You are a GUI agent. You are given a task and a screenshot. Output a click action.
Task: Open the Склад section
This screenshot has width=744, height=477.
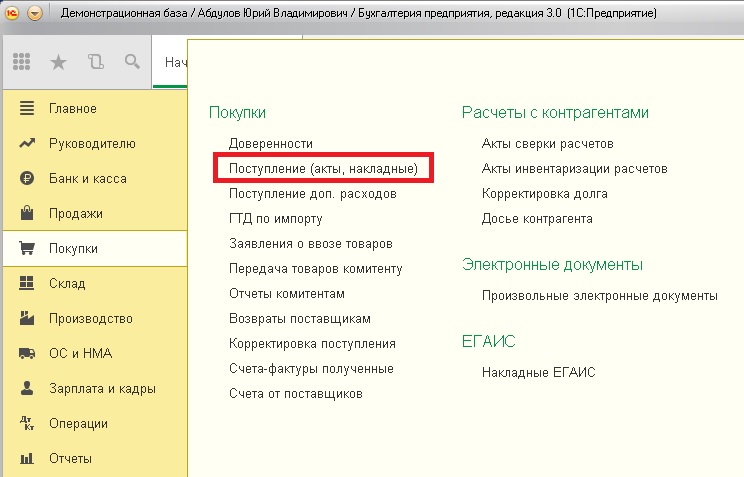(67, 284)
